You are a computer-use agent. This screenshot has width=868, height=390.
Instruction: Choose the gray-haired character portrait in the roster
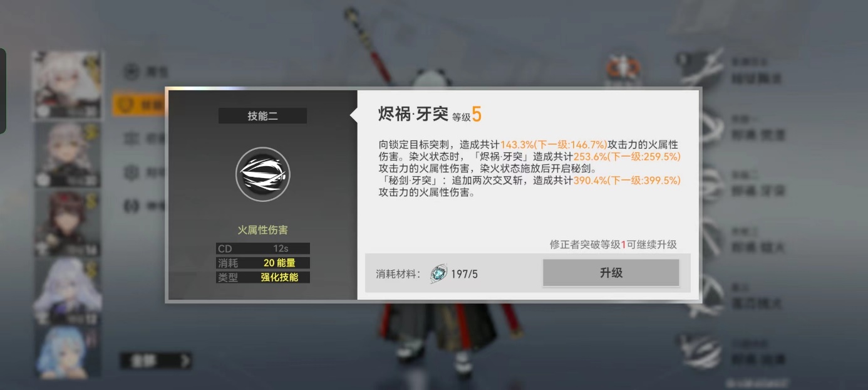[67, 155]
